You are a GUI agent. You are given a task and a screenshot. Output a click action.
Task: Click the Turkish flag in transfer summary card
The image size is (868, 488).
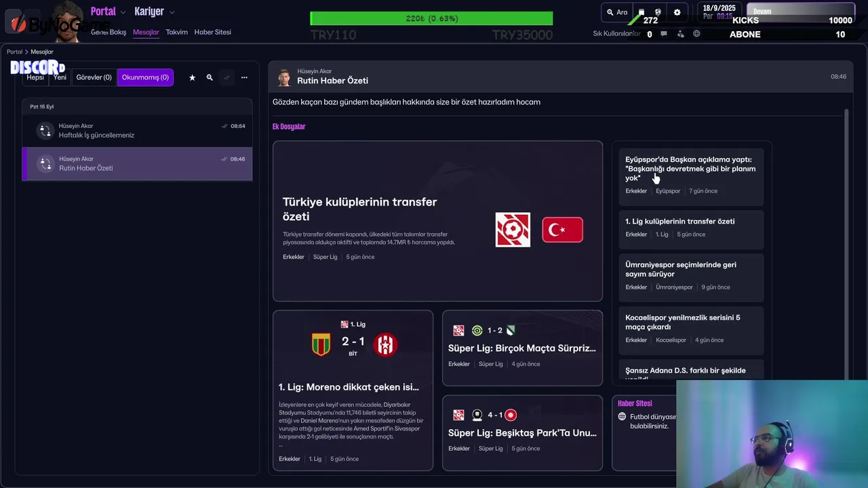point(562,230)
